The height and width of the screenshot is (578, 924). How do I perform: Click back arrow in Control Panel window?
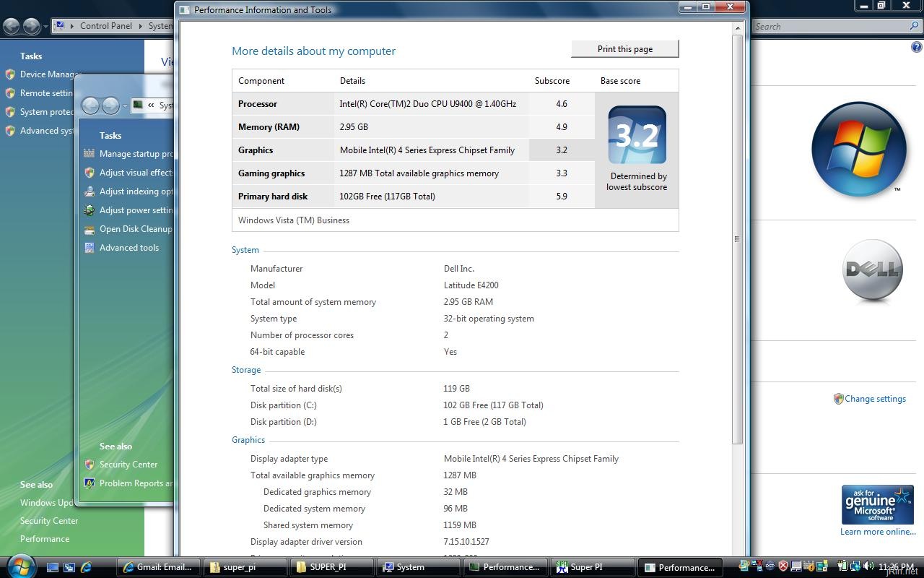click(x=12, y=27)
